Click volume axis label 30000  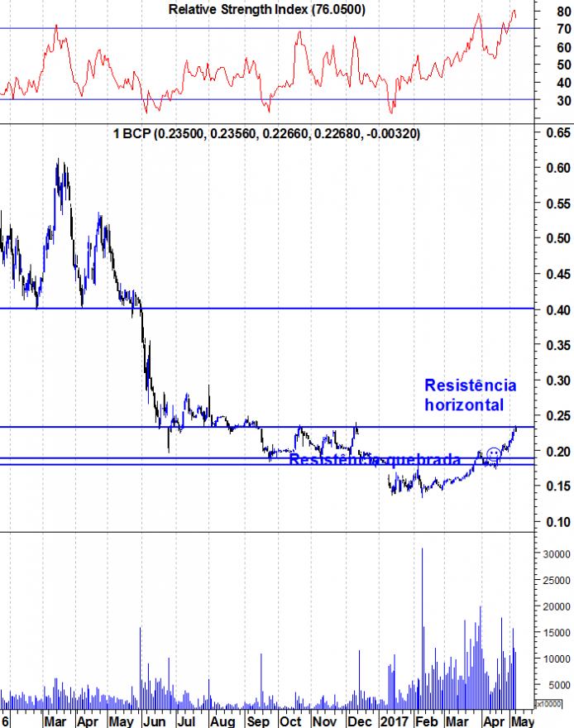(557, 554)
